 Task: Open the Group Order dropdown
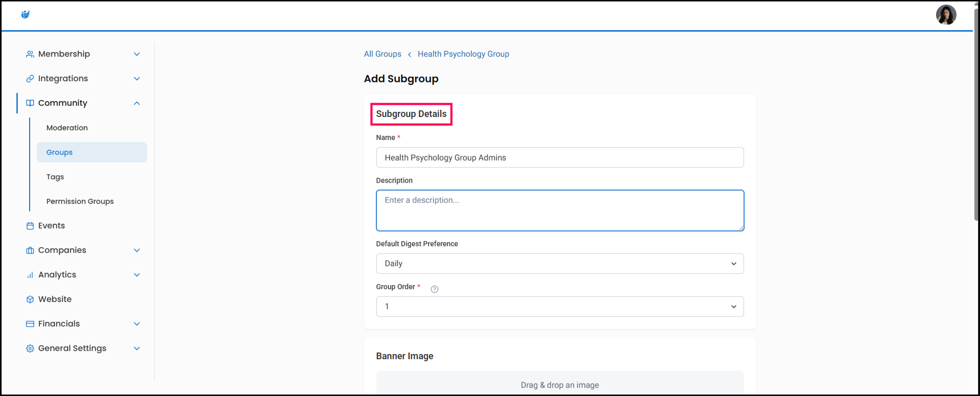point(559,307)
